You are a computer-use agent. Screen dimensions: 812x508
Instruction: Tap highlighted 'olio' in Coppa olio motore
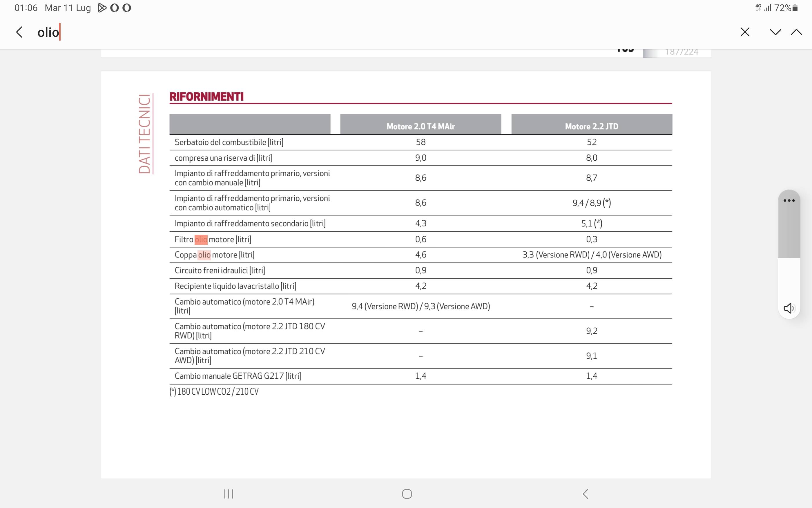pyautogui.click(x=204, y=255)
